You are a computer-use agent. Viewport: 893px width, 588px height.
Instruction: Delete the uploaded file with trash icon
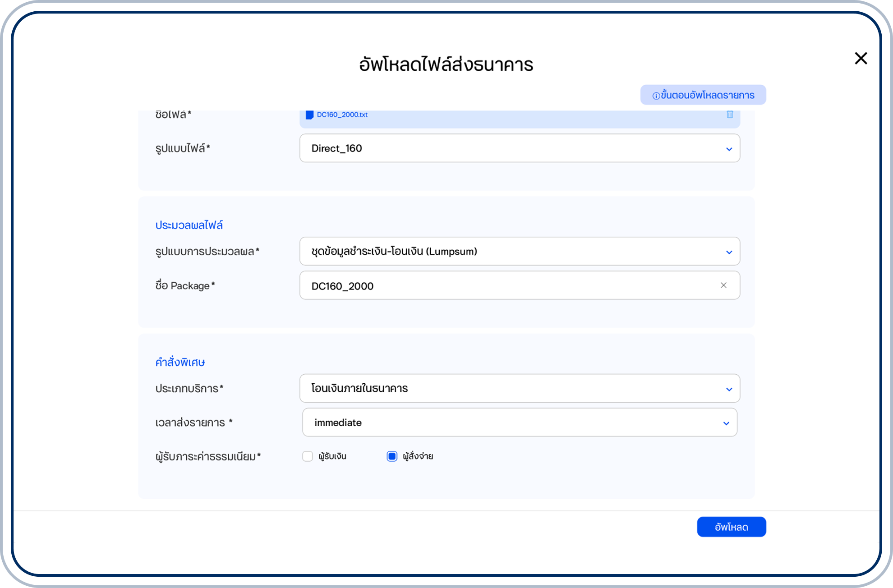(x=730, y=115)
